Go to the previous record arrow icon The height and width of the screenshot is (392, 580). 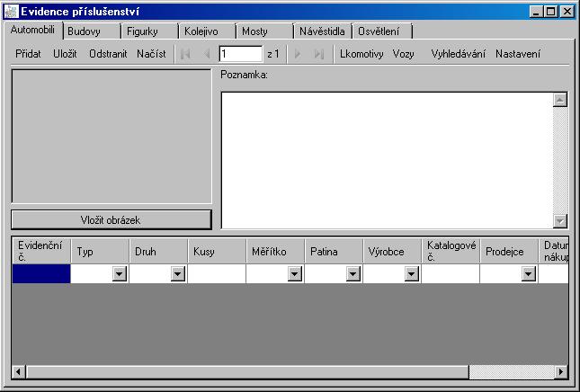pyautogui.click(x=207, y=54)
